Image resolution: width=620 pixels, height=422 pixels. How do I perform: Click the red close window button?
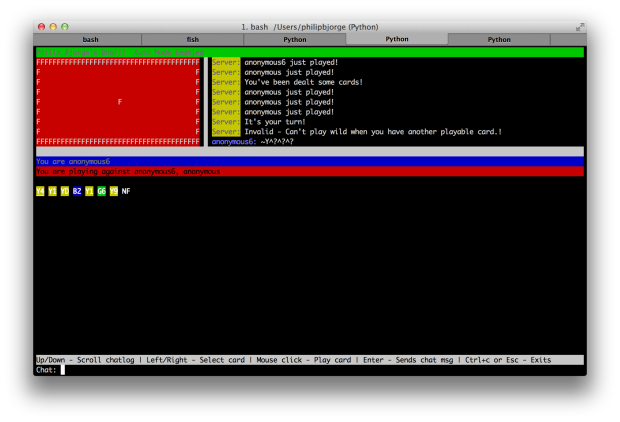tap(42, 26)
